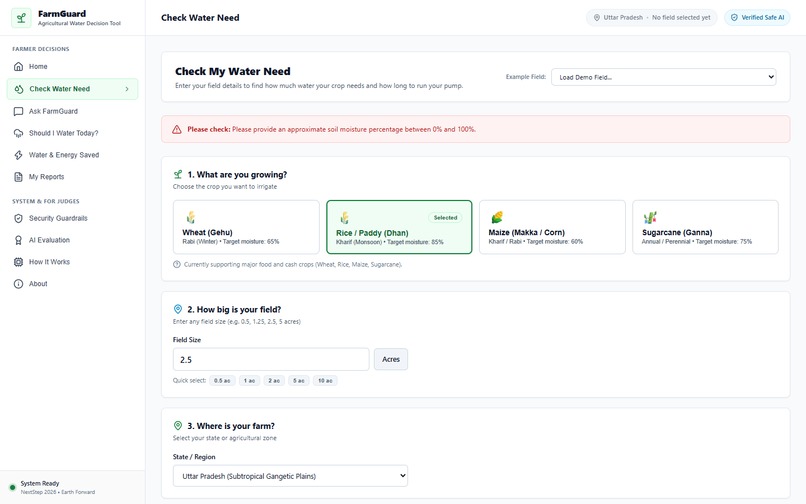Open the About page

click(72, 284)
